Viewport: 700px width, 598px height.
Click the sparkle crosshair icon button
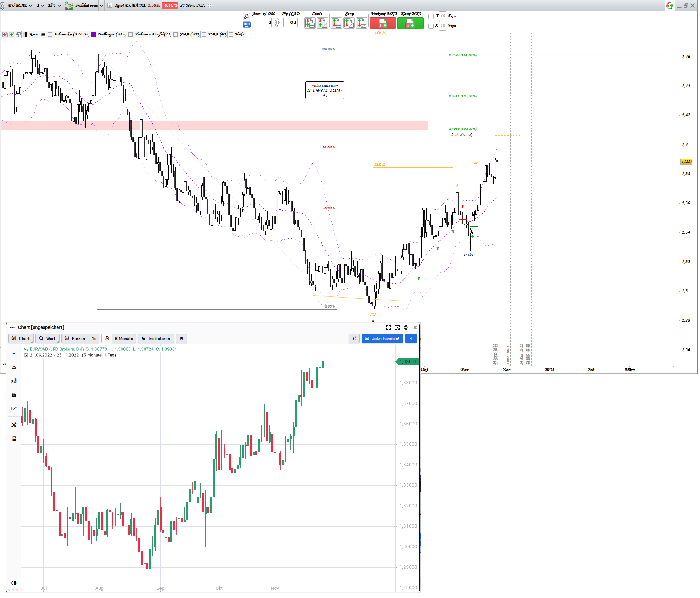coord(354,339)
